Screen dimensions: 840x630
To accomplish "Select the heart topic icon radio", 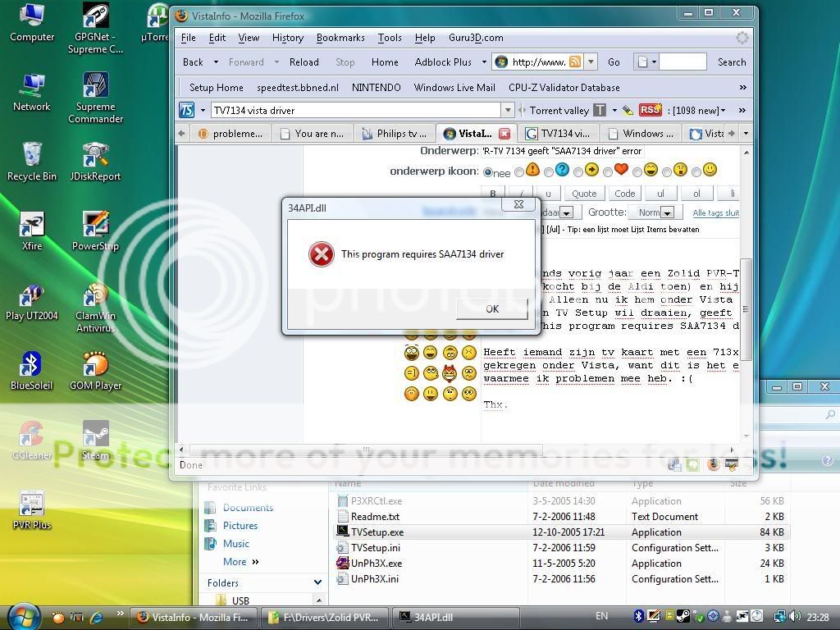I will pyautogui.click(x=608, y=172).
